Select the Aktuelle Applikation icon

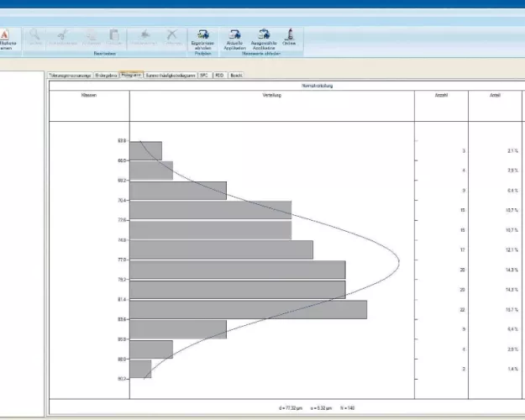[x=234, y=34]
